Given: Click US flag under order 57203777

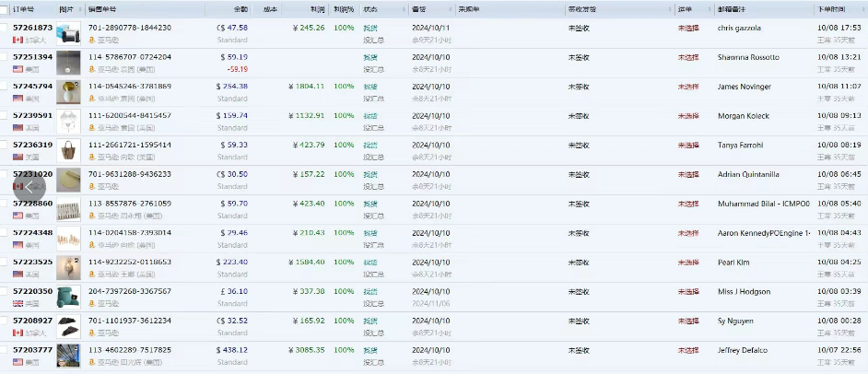Looking at the screenshot, I should pyautogui.click(x=18, y=362).
